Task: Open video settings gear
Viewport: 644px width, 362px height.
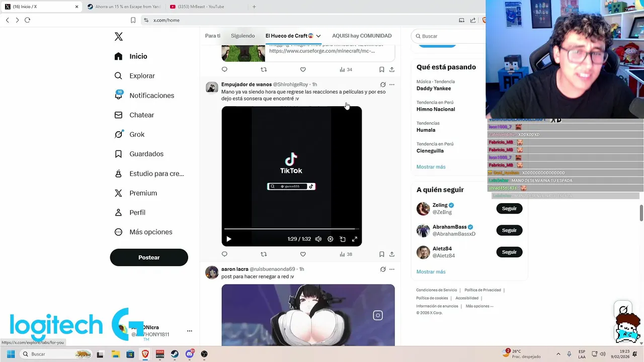Action: [331, 239]
